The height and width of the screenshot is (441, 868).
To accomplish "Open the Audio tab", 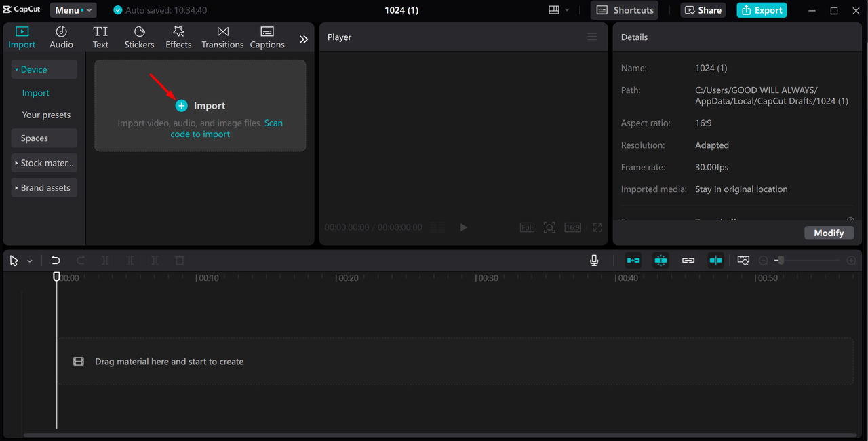I will point(61,37).
